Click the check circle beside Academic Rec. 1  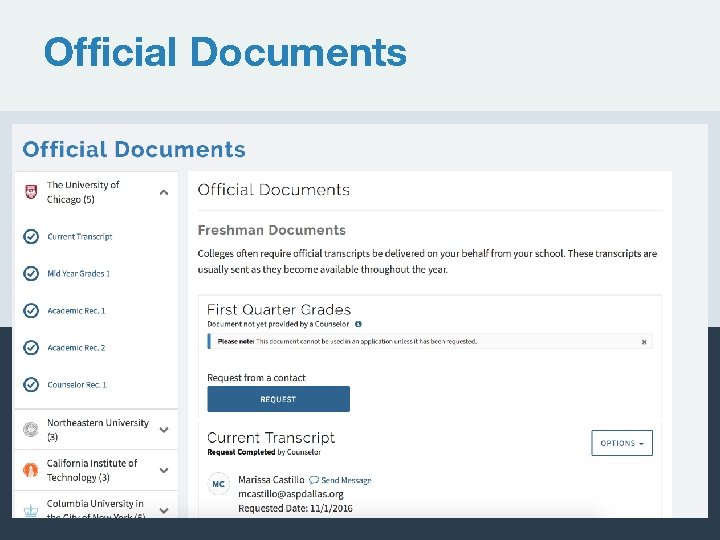click(x=31, y=310)
